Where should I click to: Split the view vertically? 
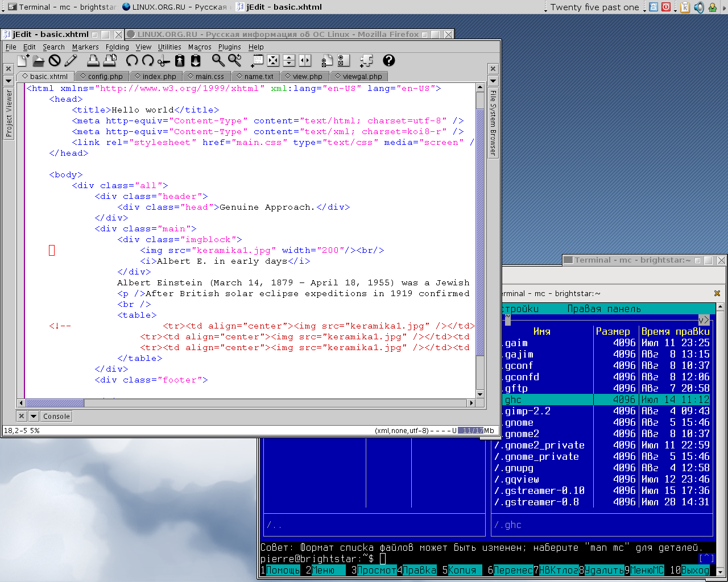305,60
